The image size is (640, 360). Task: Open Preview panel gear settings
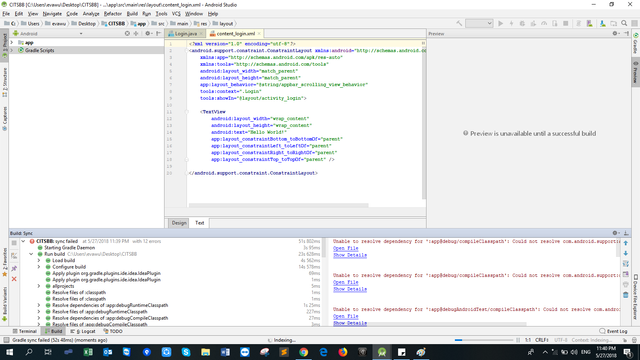coord(616,33)
